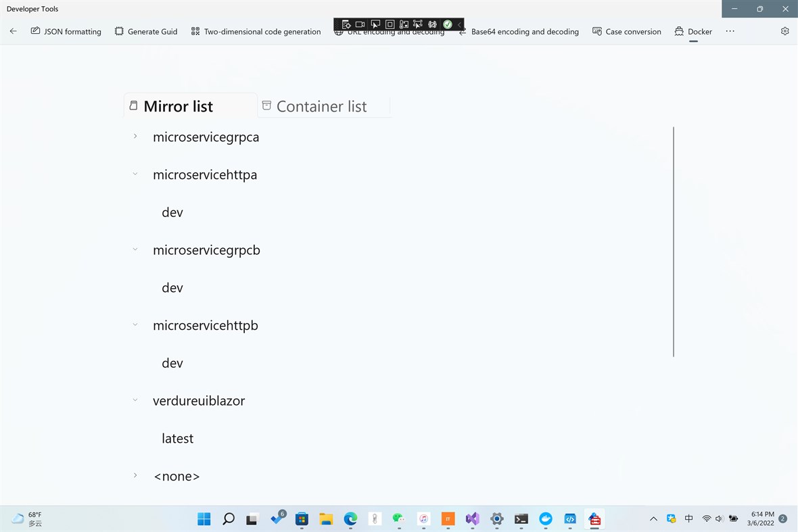Open the blue code-bracket app on taskbar
The height and width of the screenshot is (532, 798).
tap(570, 518)
